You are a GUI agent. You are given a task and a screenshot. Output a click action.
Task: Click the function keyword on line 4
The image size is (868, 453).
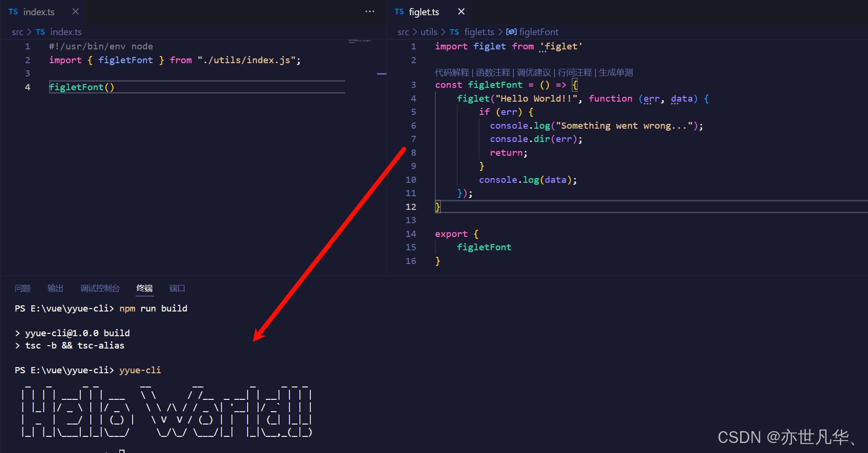[610, 99]
